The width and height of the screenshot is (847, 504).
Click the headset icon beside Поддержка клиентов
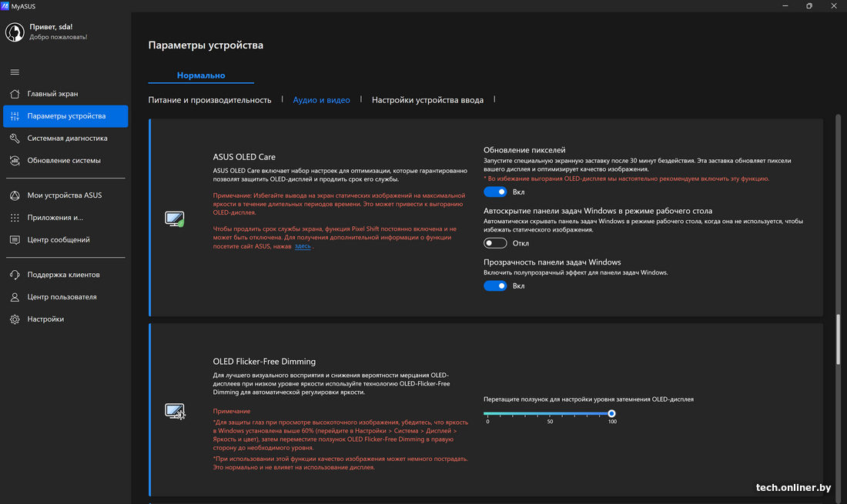[15, 275]
